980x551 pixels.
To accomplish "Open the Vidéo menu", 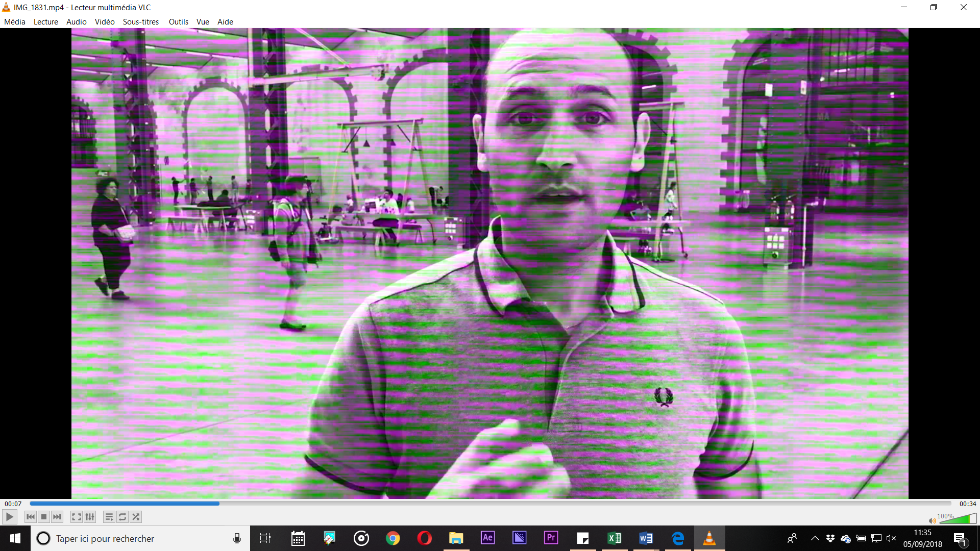I will point(105,21).
